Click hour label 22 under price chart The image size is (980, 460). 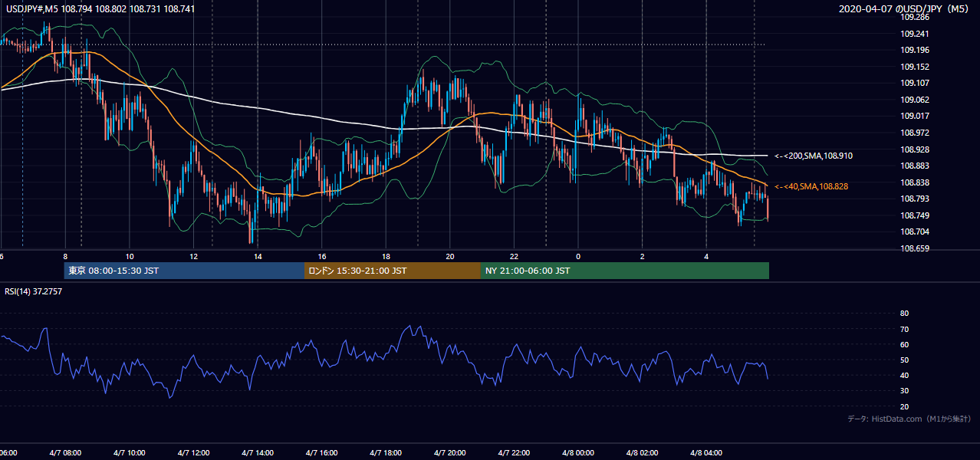(x=514, y=256)
